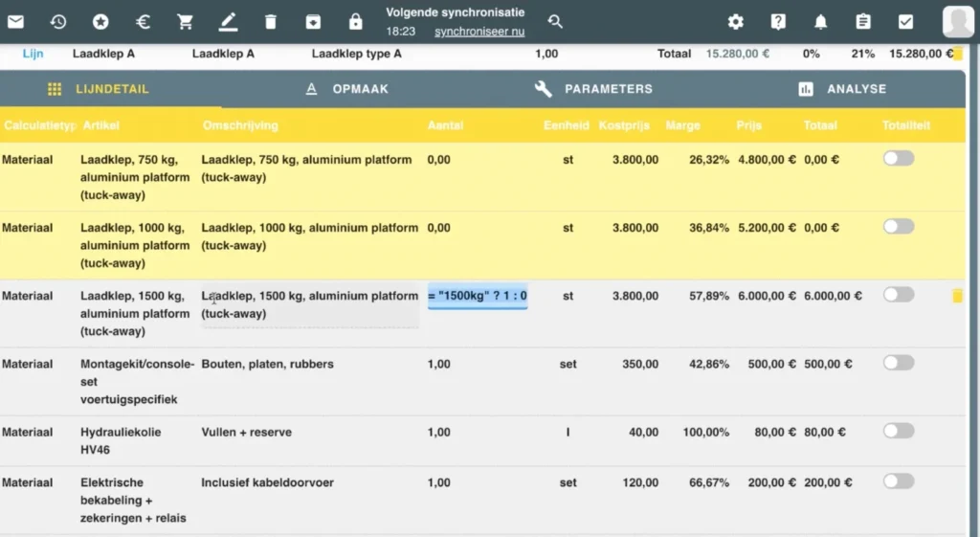Switch to the Parameters tab
Screen dimensions: 980x537
pos(593,89)
